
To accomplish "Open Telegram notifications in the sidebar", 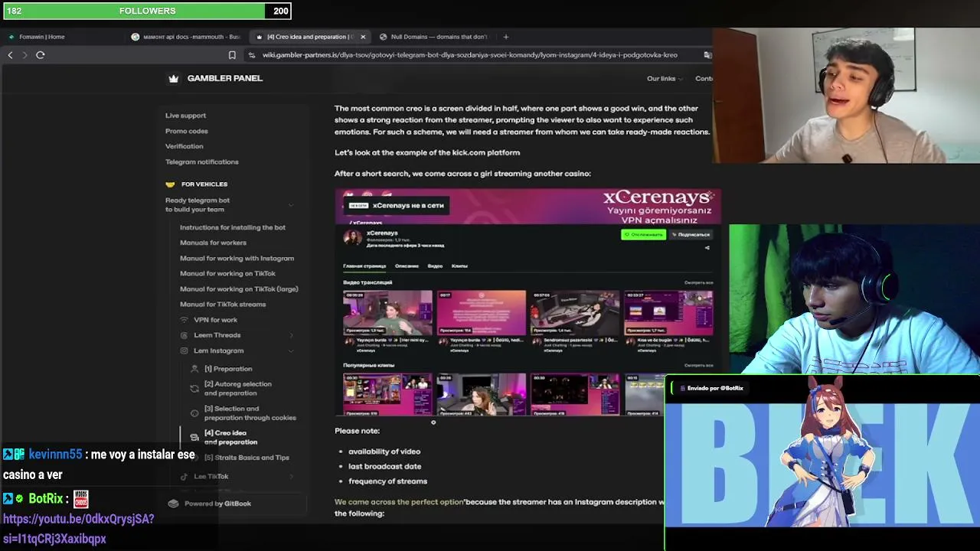I will (202, 161).
